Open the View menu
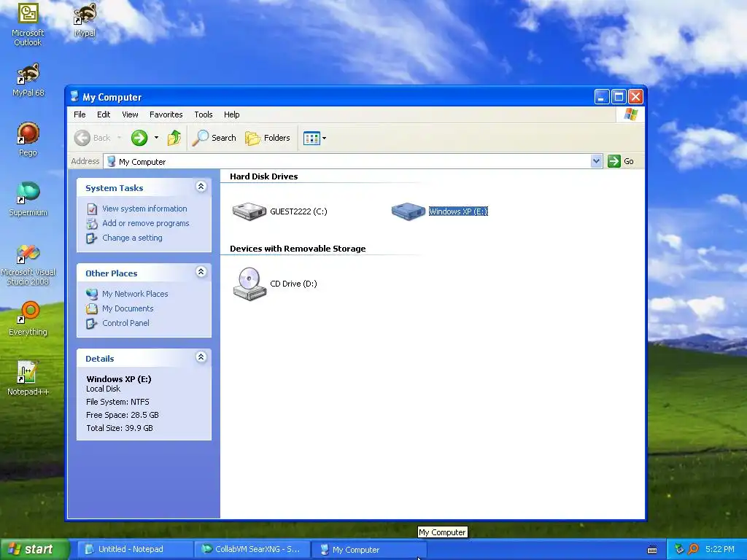 pos(130,114)
